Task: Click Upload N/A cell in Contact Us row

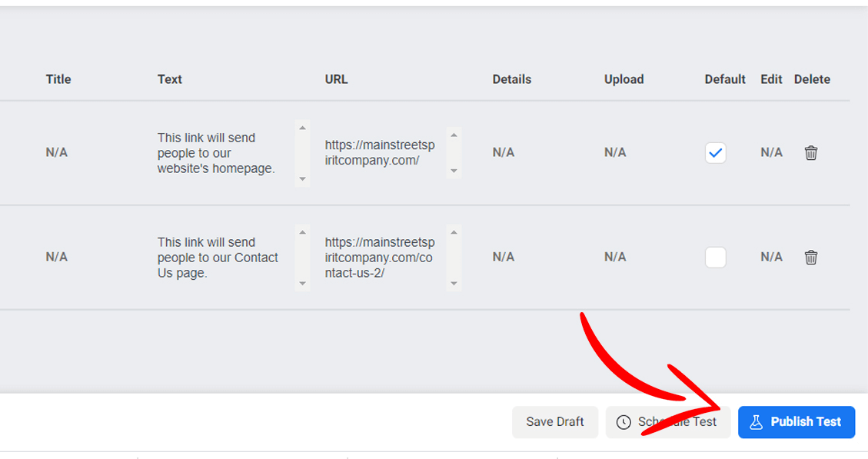Action: pyautogui.click(x=615, y=257)
